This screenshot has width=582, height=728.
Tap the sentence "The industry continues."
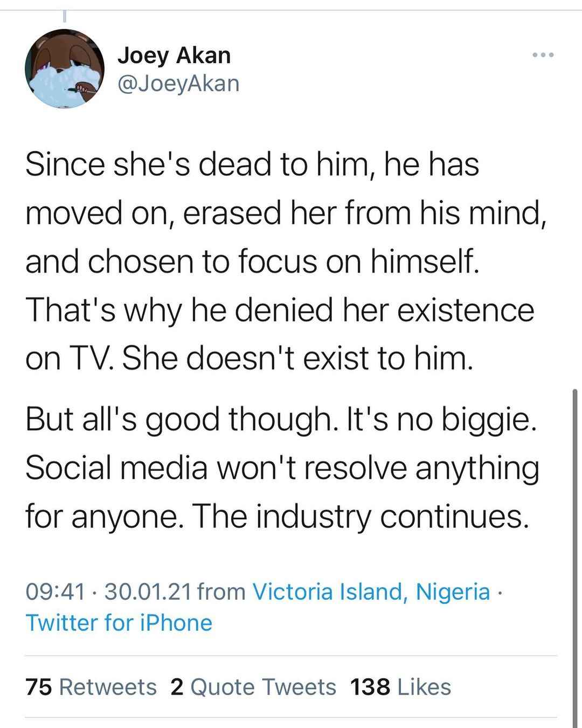click(358, 517)
